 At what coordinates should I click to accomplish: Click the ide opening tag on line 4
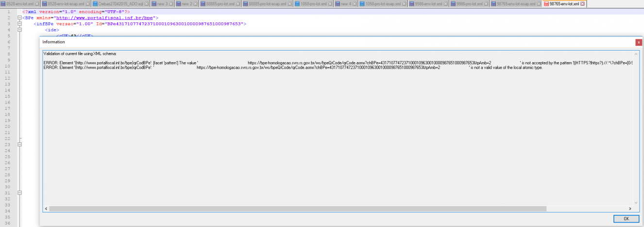[x=52, y=30]
